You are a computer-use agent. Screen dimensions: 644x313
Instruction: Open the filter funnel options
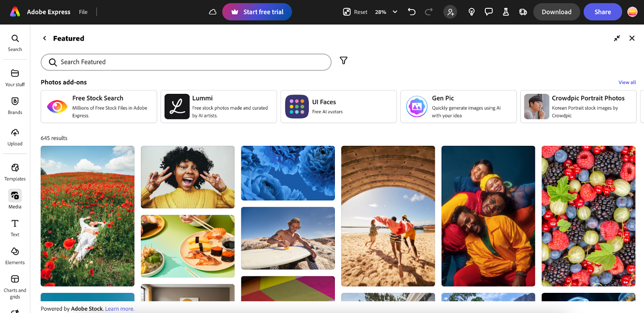coord(343,60)
